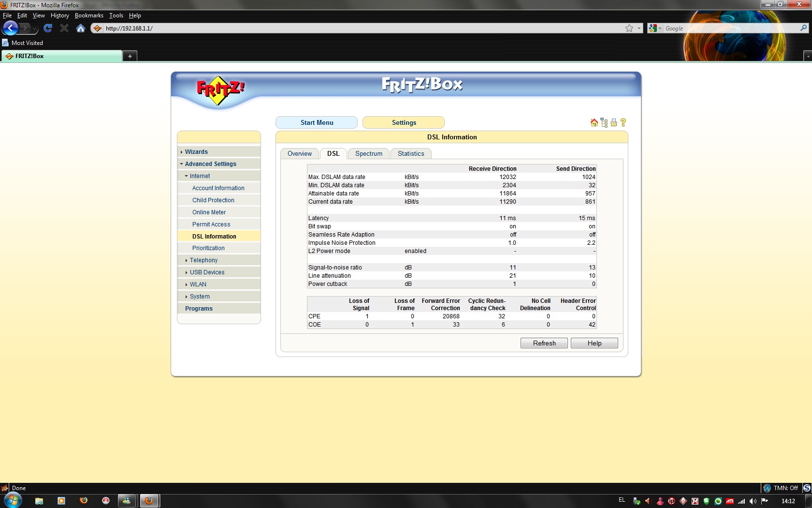Open Account Information link
812x508 pixels.
(218, 188)
